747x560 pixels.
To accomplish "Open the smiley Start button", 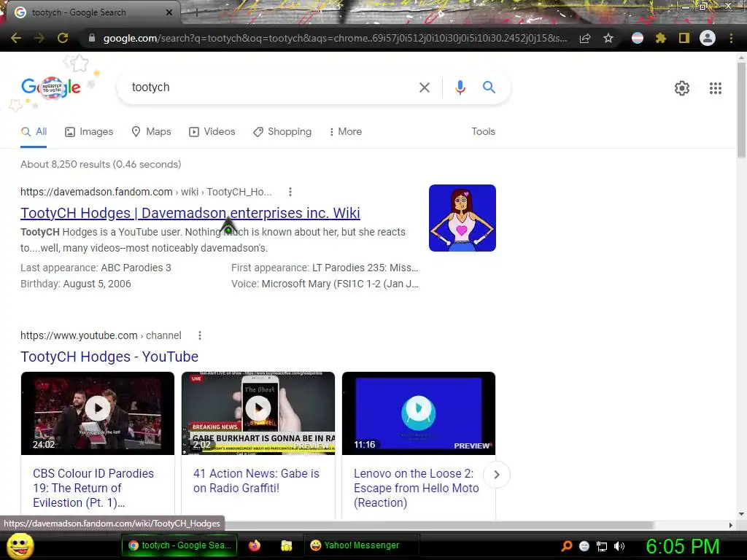I will 20,545.
